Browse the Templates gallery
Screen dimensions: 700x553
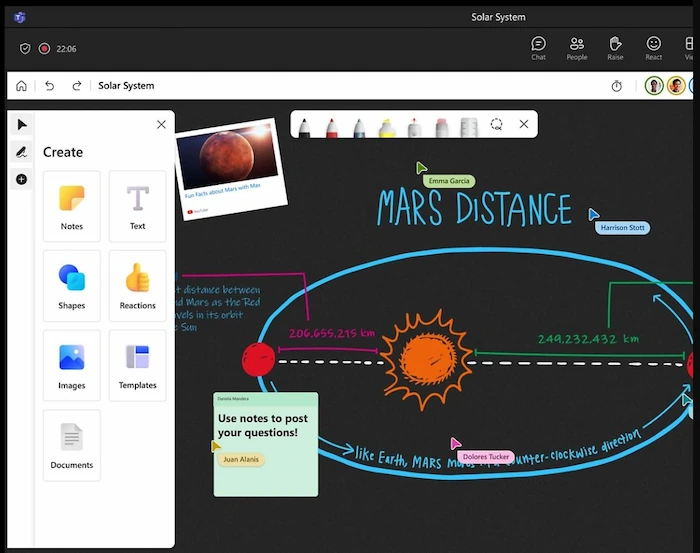pos(138,365)
